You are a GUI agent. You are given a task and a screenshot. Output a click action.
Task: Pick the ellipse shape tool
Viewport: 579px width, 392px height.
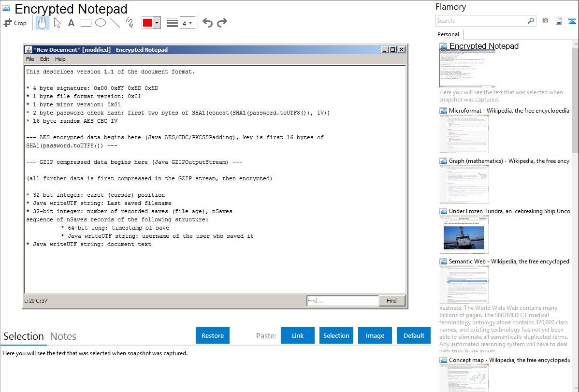[x=101, y=23]
